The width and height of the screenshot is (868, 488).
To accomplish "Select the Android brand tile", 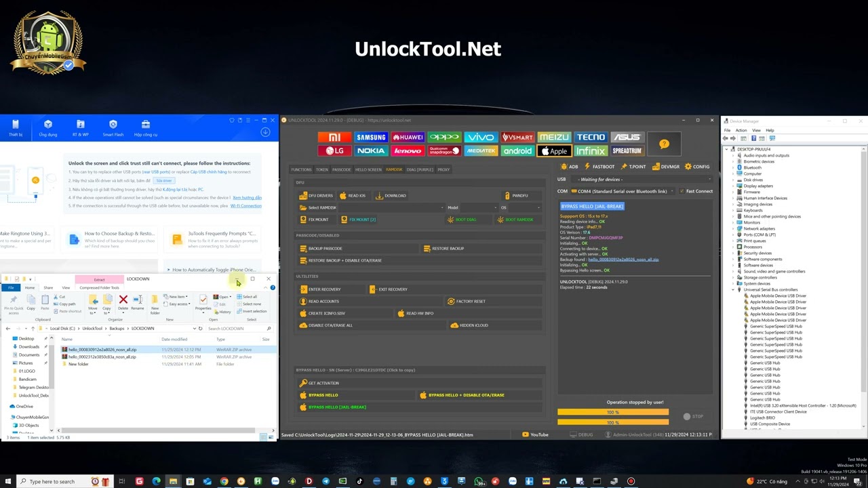I will (517, 151).
